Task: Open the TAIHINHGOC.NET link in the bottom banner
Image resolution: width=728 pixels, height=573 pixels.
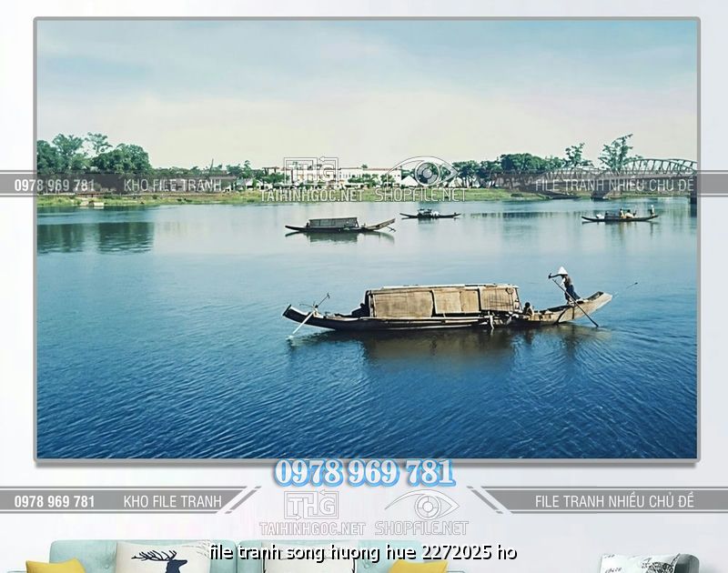Action: [312, 528]
